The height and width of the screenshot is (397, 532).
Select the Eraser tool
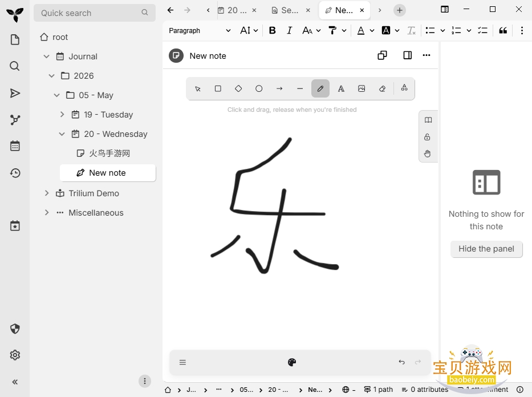(382, 89)
